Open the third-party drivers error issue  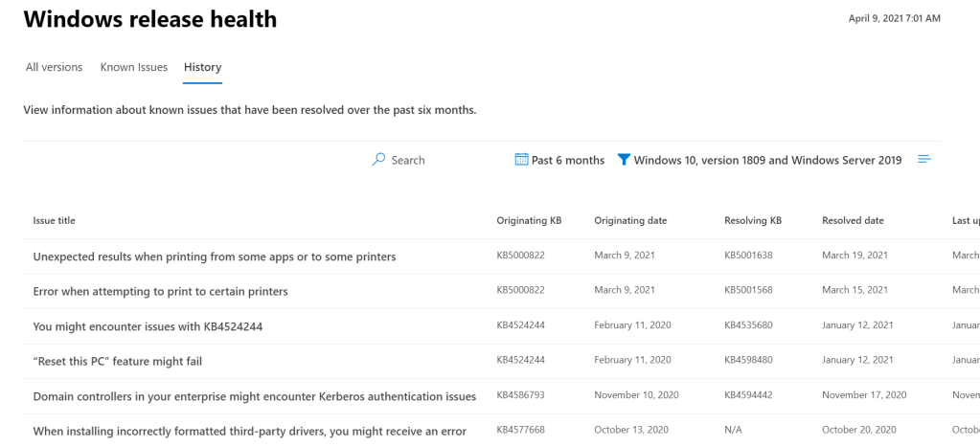249,431
